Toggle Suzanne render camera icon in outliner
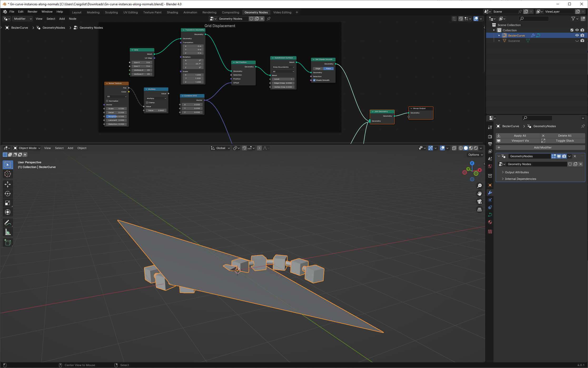The height and width of the screenshot is (368, 588). tap(582, 41)
